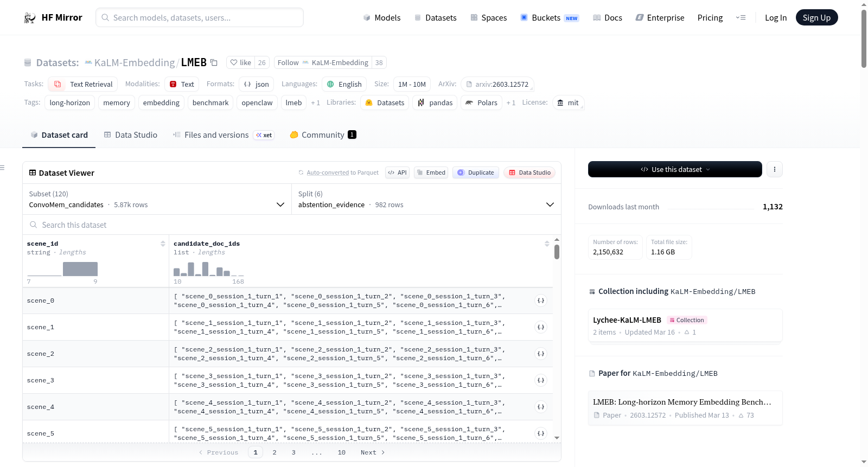Duplicate this dataset
This screenshot has width=868, height=467.
(x=476, y=172)
